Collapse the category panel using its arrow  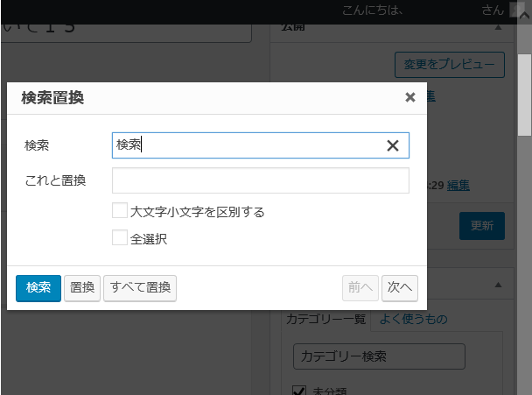tap(498, 286)
